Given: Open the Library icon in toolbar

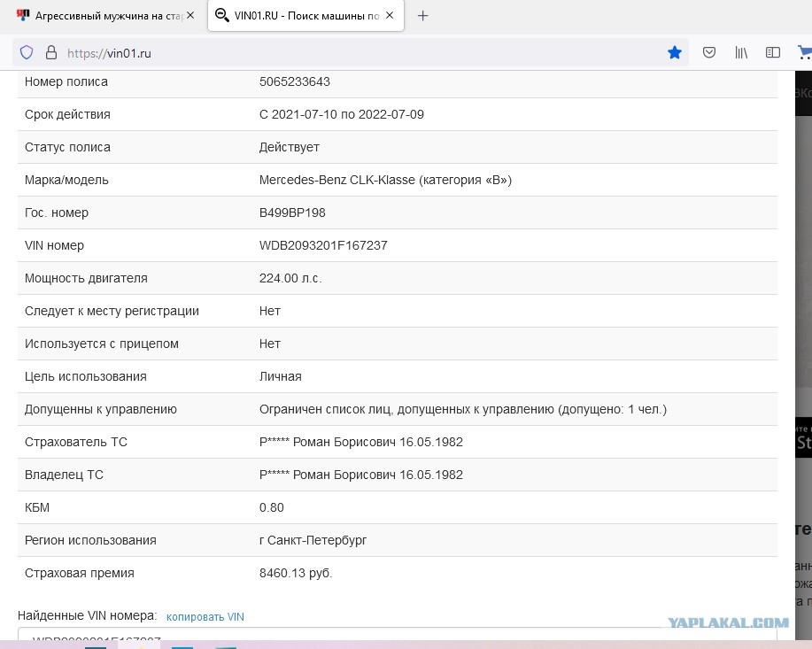Looking at the screenshot, I should pos(741,52).
